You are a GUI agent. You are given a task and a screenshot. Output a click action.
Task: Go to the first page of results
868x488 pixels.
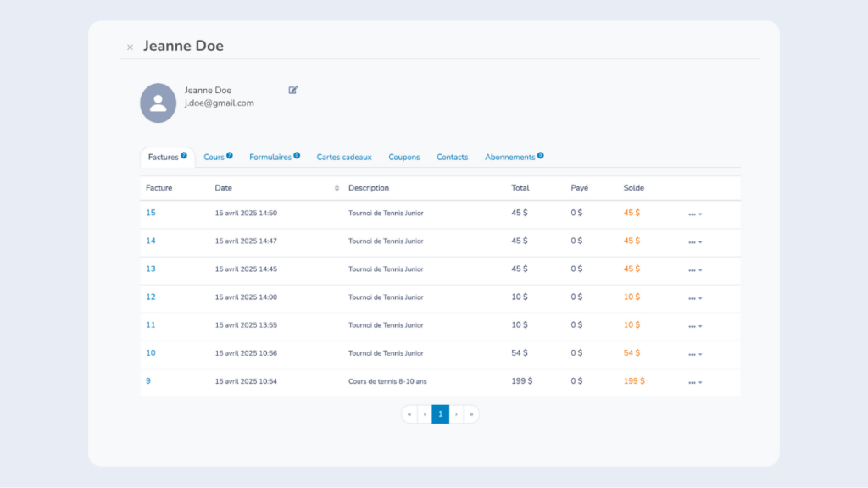409,414
